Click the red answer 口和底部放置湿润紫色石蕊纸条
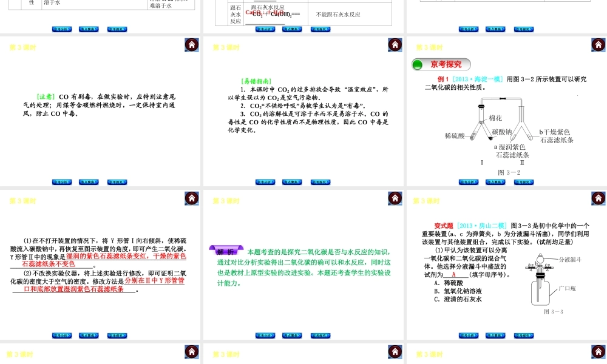The image size is (607, 364). click(x=73, y=289)
